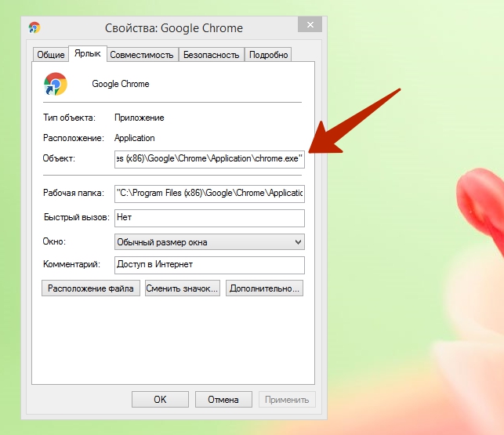Click the Быстрый вызов field showing Нет
Viewport: 504px width, 435px height.
coord(209,218)
